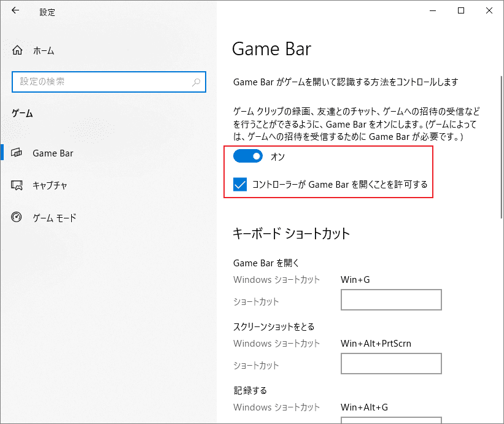Screen dimensions: 504x424
Task: Minimize the Settings window
Action: coord(433,10)
